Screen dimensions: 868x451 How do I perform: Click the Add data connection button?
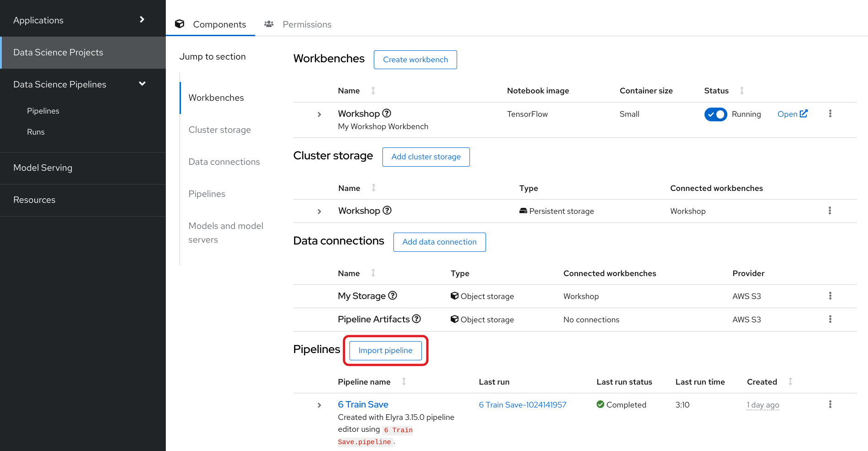pyautogui.click(x=439, y=242)
